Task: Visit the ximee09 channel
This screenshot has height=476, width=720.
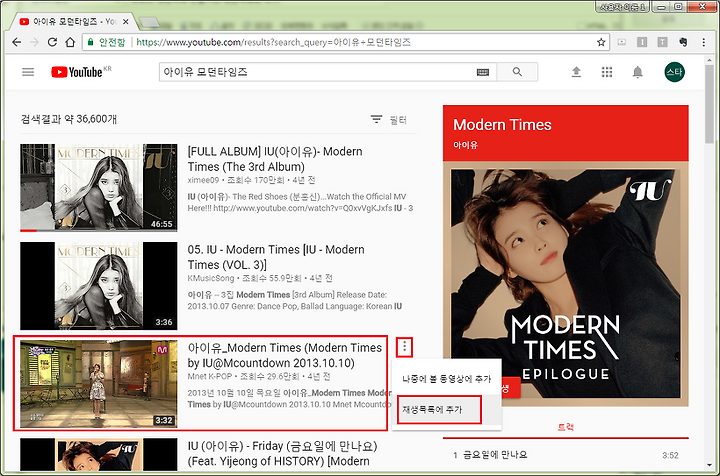Action: point(203,180)
